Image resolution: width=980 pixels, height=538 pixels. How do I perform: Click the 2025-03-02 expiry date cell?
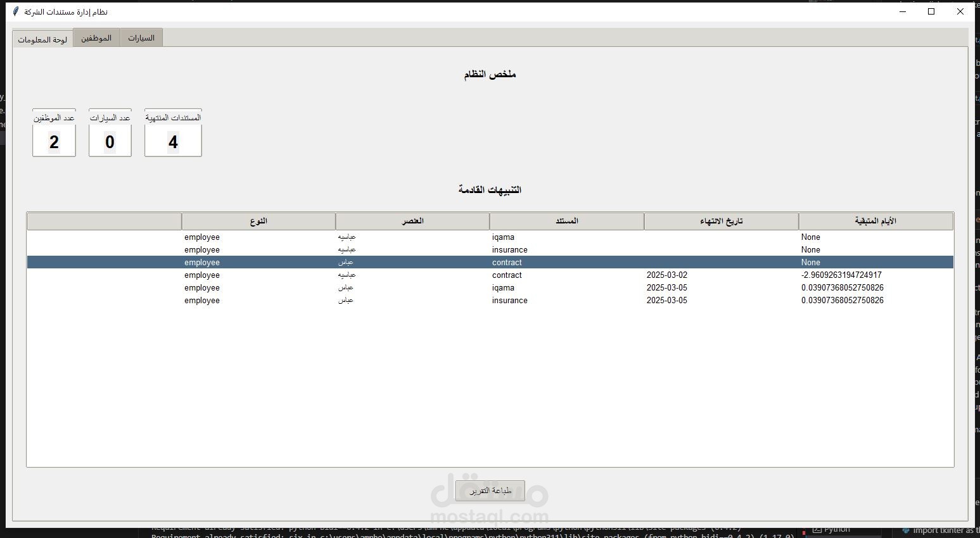tap(666, 275)
